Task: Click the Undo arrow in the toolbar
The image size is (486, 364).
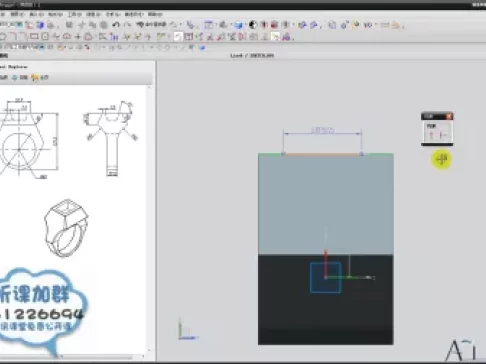Action: coord(116,24)
